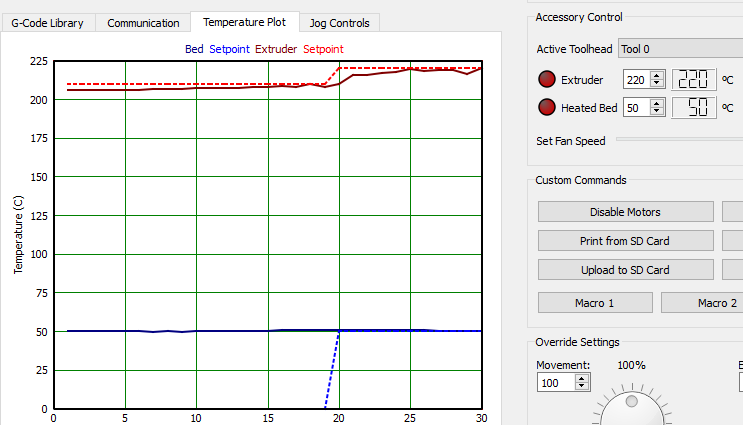Click the Heated Bed LCD temperature readout
The image size is (743, 425).
693,108
